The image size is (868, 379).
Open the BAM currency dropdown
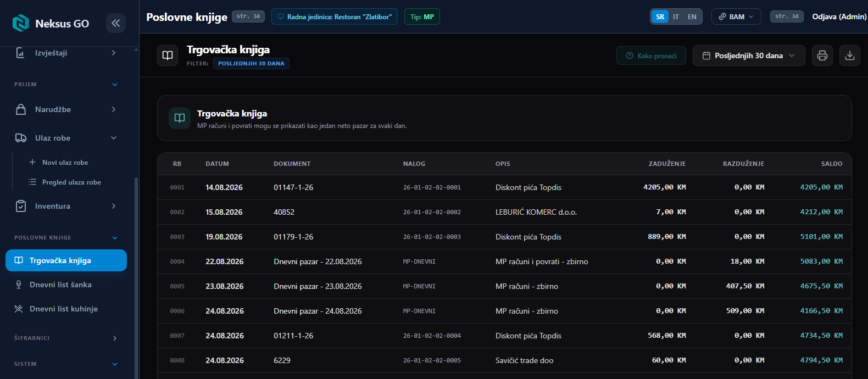tap(736, 16)
